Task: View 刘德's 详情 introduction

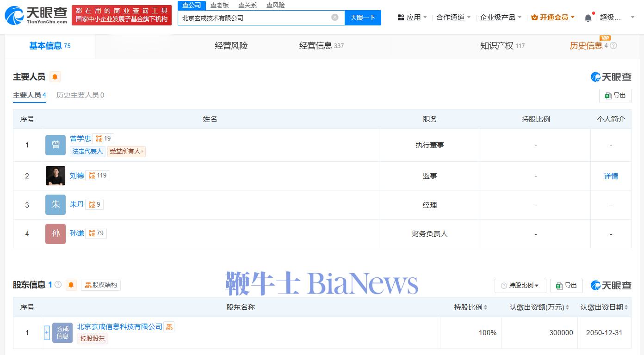Action: click(x=611, y=176)
